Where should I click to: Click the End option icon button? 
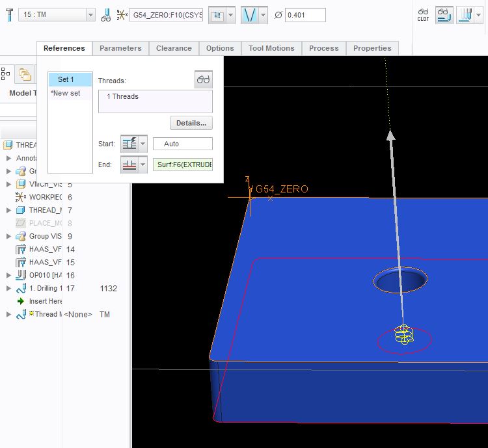coord(129,165)
